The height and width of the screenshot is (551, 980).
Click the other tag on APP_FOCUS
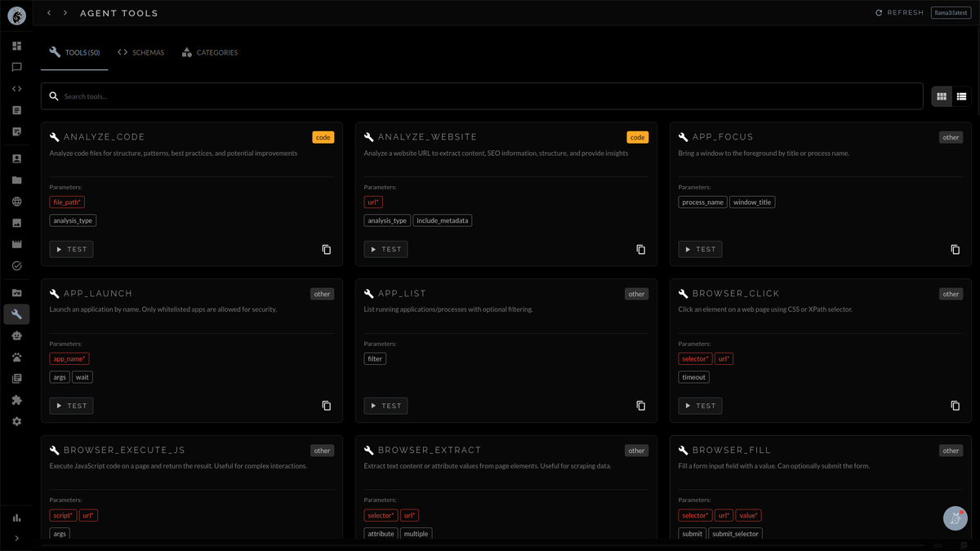click(951, 137)
